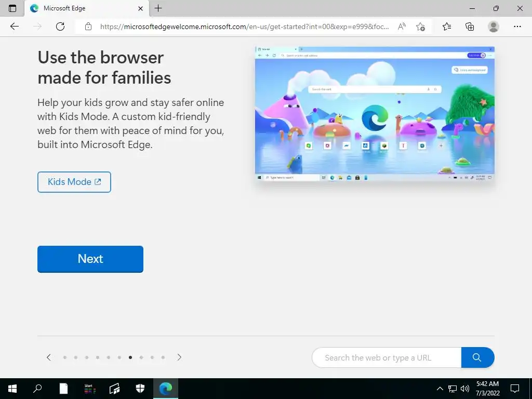The image size is (532, 399).
Task: Open Collections icon in toolbar
Action: coord(470,26)
